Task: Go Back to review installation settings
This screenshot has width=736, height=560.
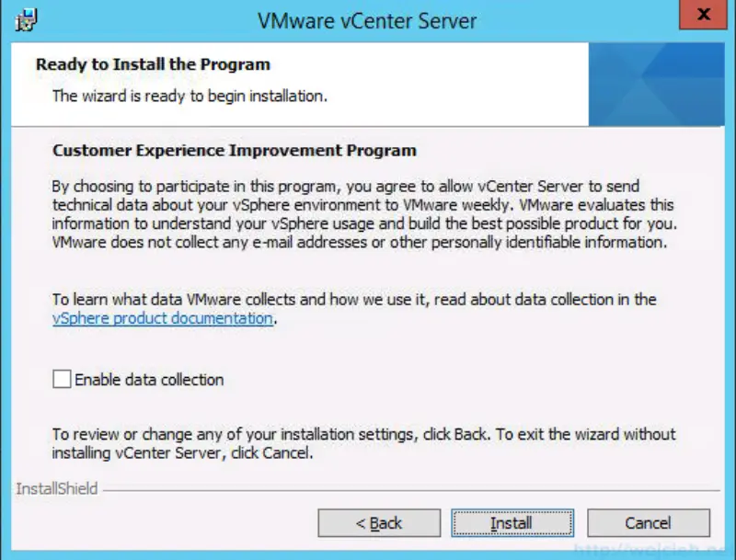Action: coord(379,522)
